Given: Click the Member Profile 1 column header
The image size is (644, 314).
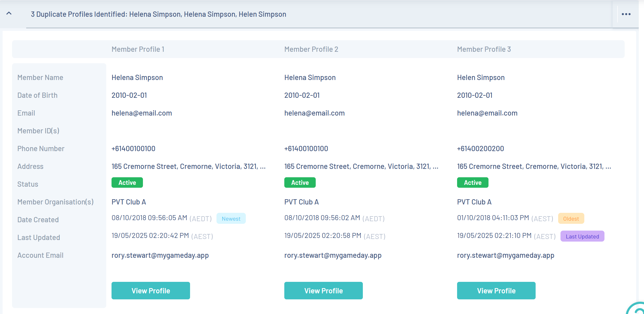Looking at the screenshot, I should pos(138,49).
